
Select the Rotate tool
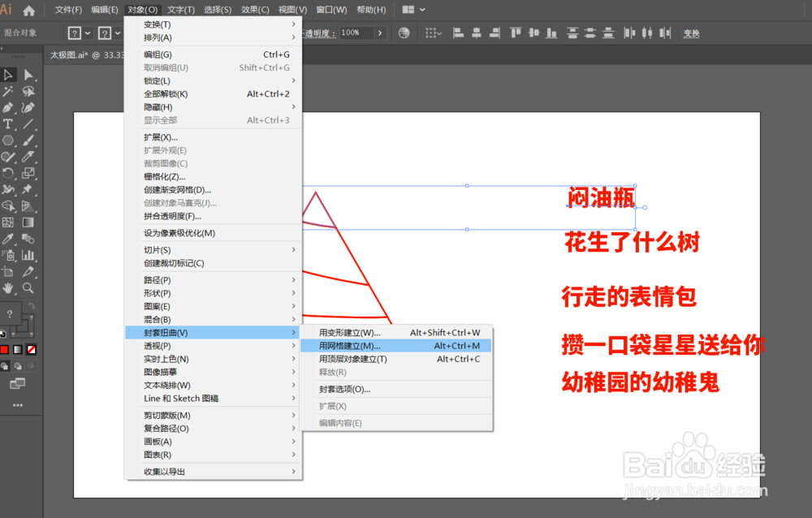coord(8,174)
